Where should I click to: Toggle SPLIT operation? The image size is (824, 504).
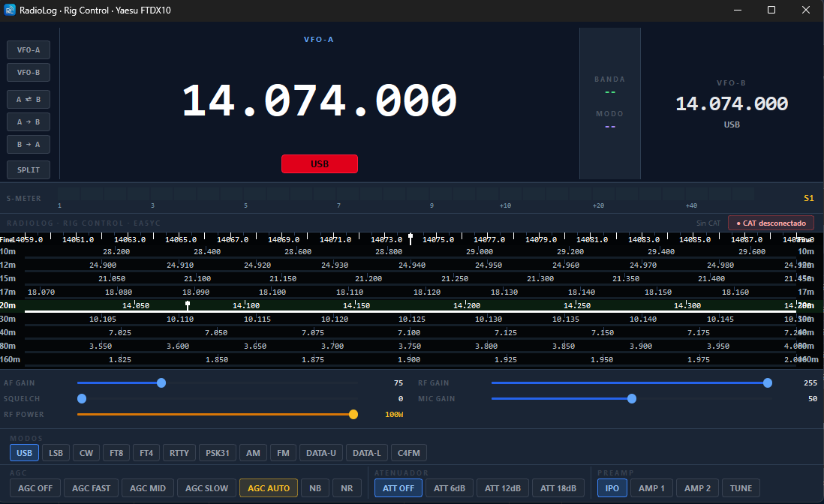[29, 169]
